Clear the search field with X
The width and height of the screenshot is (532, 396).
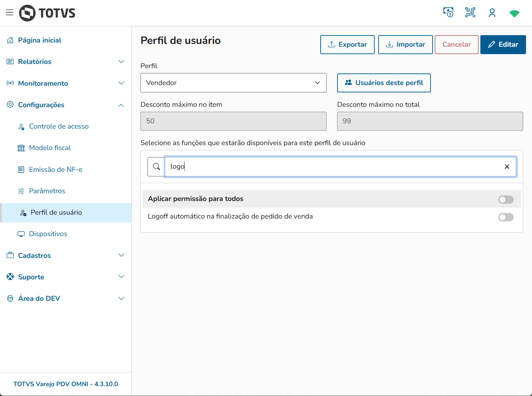pyautogui.click(x=507, y=167)
